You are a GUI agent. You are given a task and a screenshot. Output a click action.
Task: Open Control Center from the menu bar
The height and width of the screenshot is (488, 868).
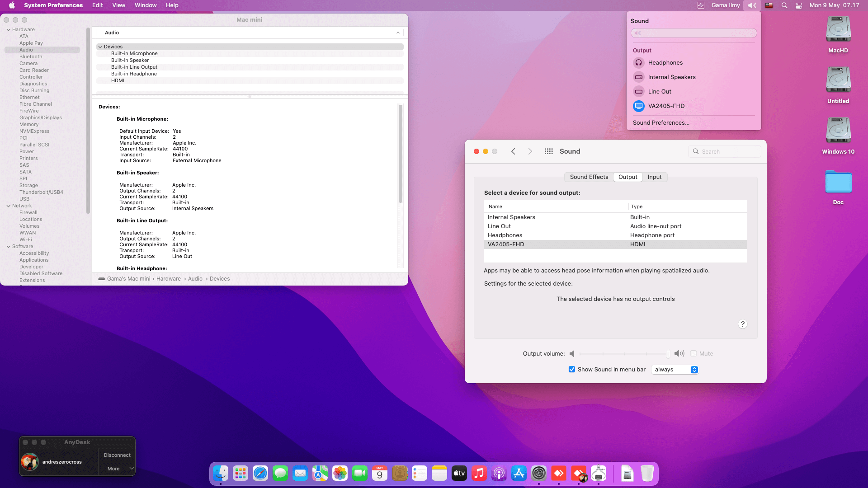click(x=799, y=5)
